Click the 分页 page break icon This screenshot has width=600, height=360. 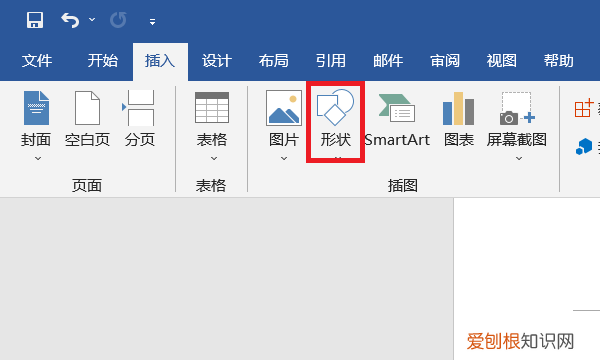point(139,108)
